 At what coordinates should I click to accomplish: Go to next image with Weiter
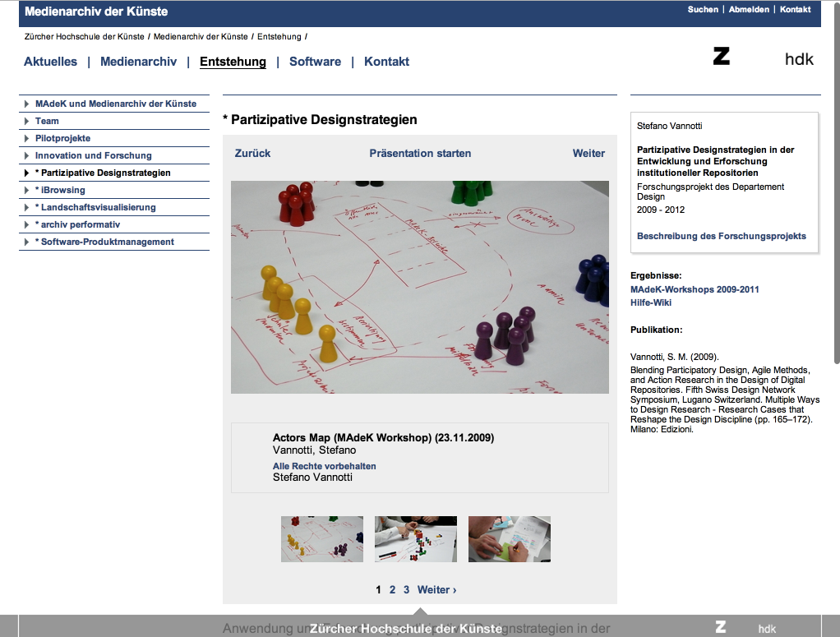tap(588, 153)
